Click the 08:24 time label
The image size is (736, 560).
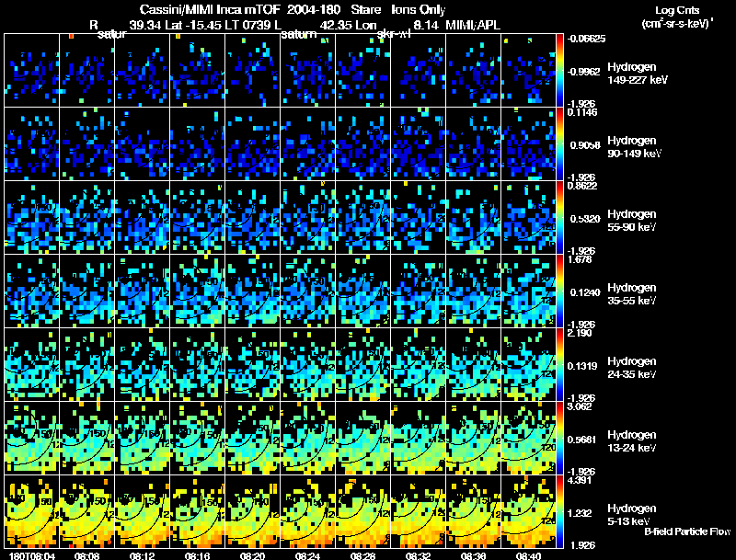click(307, 556)
